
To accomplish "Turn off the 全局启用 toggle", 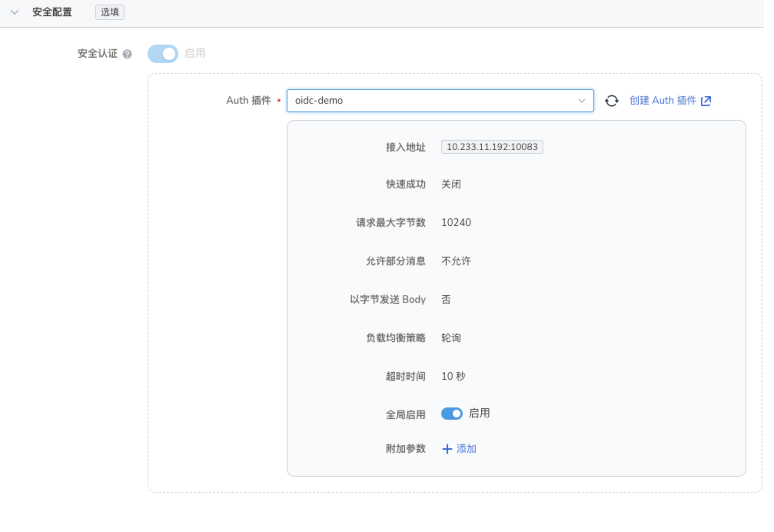I will click(x=452, y=414).
